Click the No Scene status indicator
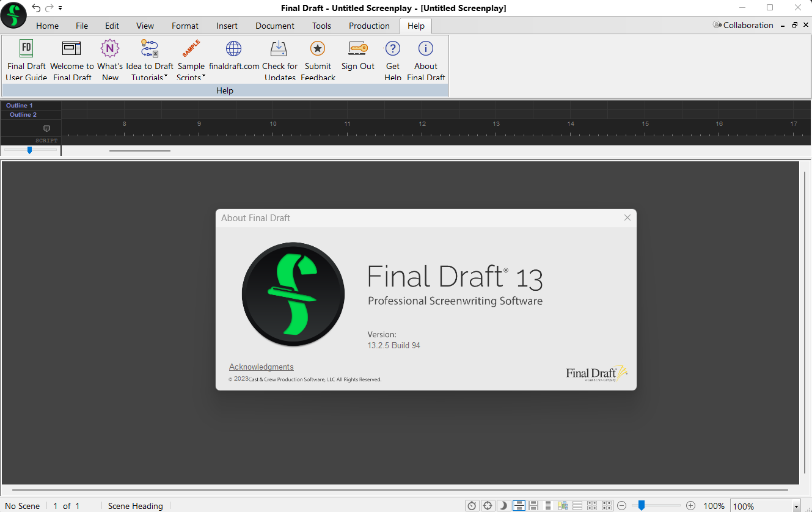This screenshot has width=812, height=512. [x=23, y=506]
